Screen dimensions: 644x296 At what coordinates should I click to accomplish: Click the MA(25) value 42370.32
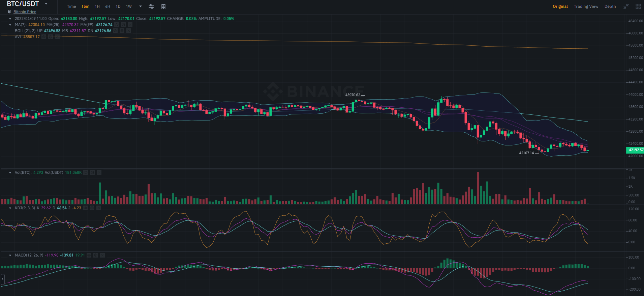70,25
